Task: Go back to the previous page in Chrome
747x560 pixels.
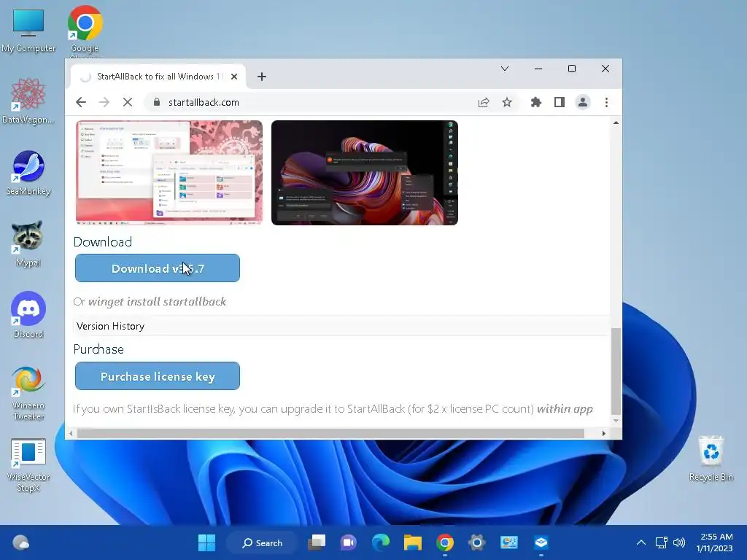Action: coord(81,102)
